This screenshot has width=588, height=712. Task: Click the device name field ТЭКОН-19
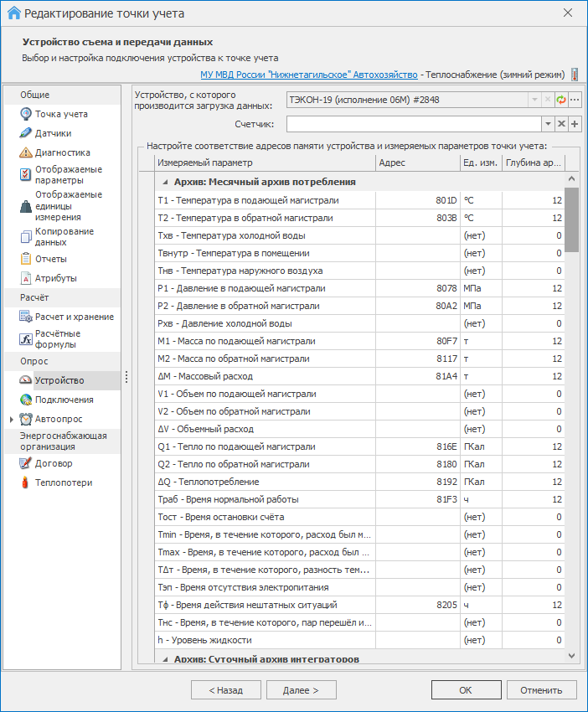[407, 100]
